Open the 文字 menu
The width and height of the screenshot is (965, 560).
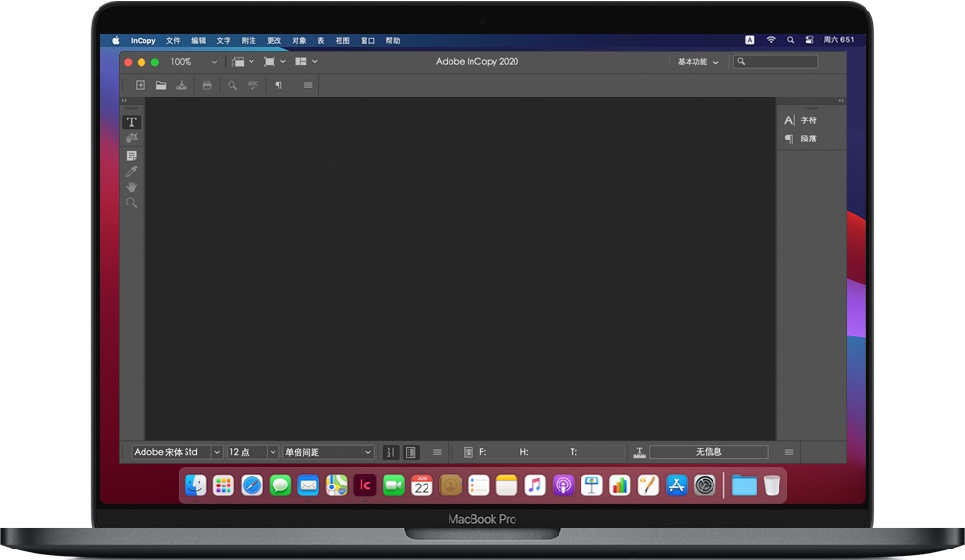[223, 40]
